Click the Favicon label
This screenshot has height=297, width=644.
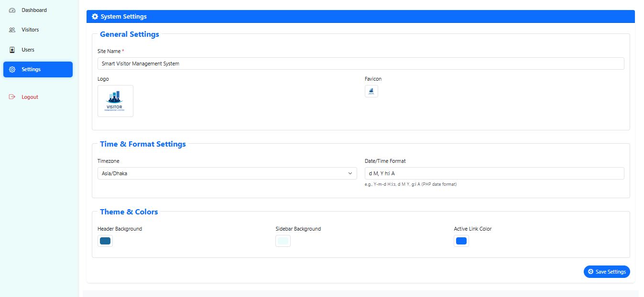pos(373,79)
